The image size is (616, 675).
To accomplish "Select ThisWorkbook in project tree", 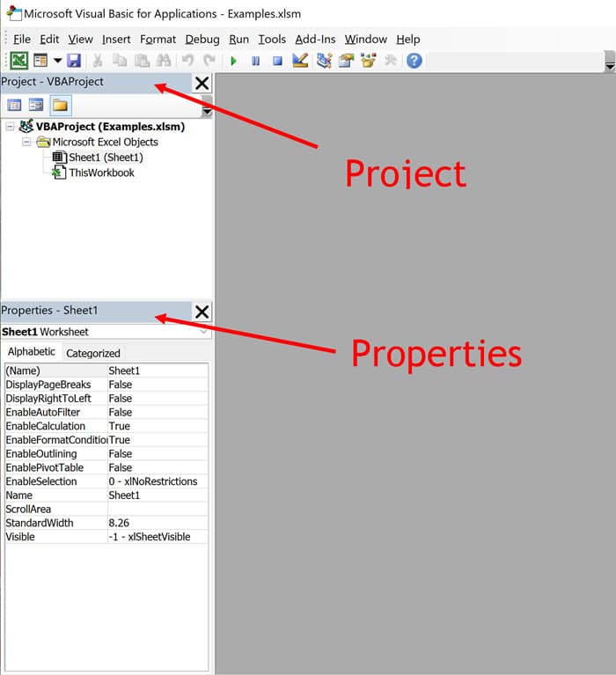I will (x=101, y=173).
